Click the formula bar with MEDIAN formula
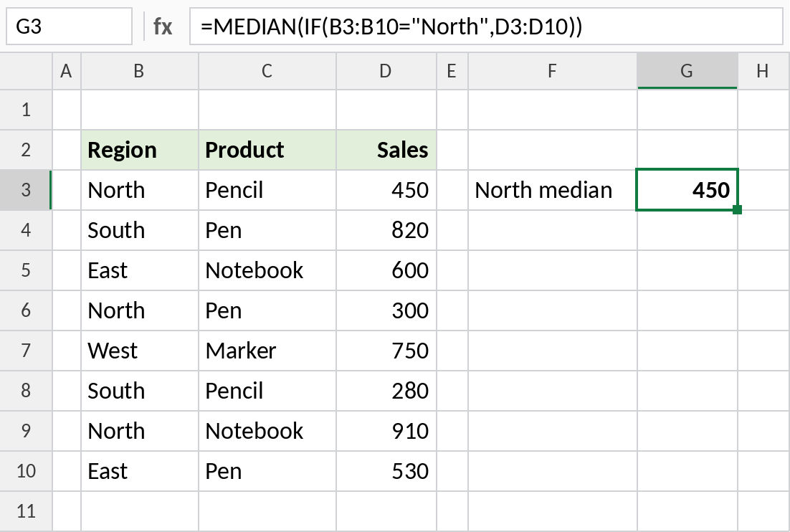This screenshot has width=790, height=532. (x=486, y=27)
